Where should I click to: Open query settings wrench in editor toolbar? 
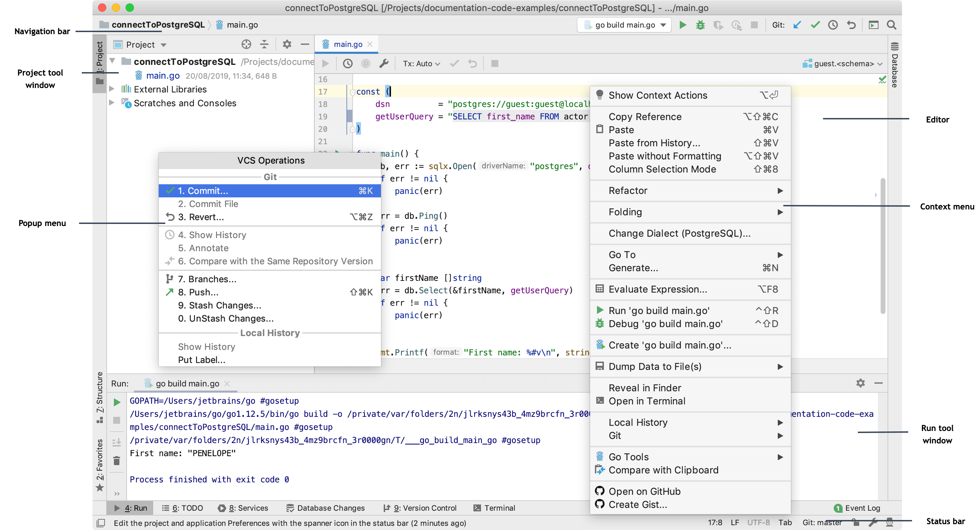click(383, 63)
